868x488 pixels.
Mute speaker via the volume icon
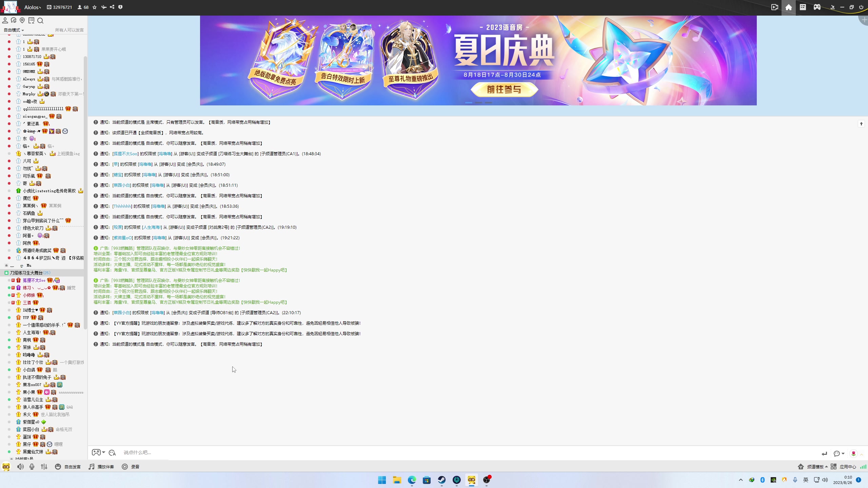click(21, 467)
